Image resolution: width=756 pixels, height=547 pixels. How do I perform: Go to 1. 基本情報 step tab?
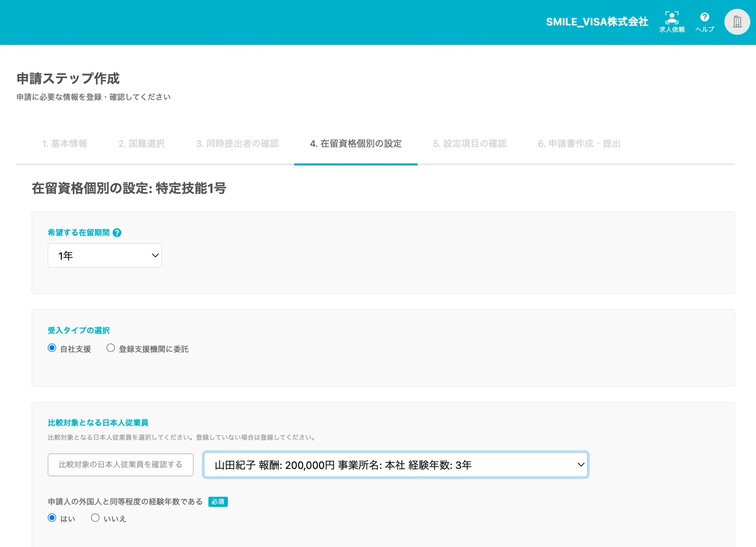point(65,144)
